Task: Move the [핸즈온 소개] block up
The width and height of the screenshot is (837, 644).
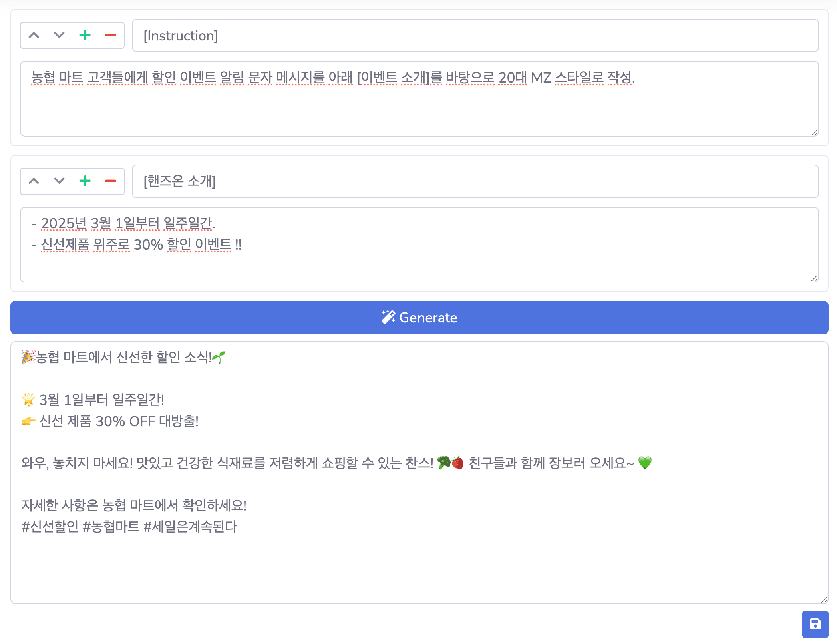Action: point(34,181)
